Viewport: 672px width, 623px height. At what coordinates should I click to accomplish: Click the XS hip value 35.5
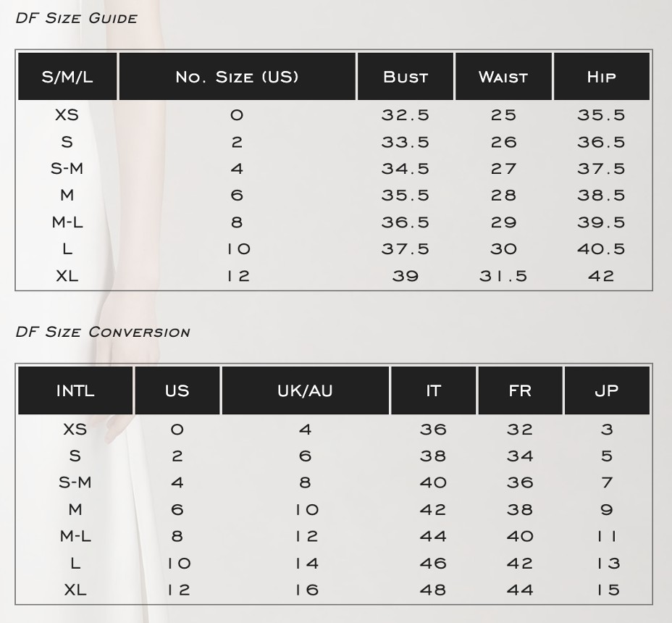601,115
